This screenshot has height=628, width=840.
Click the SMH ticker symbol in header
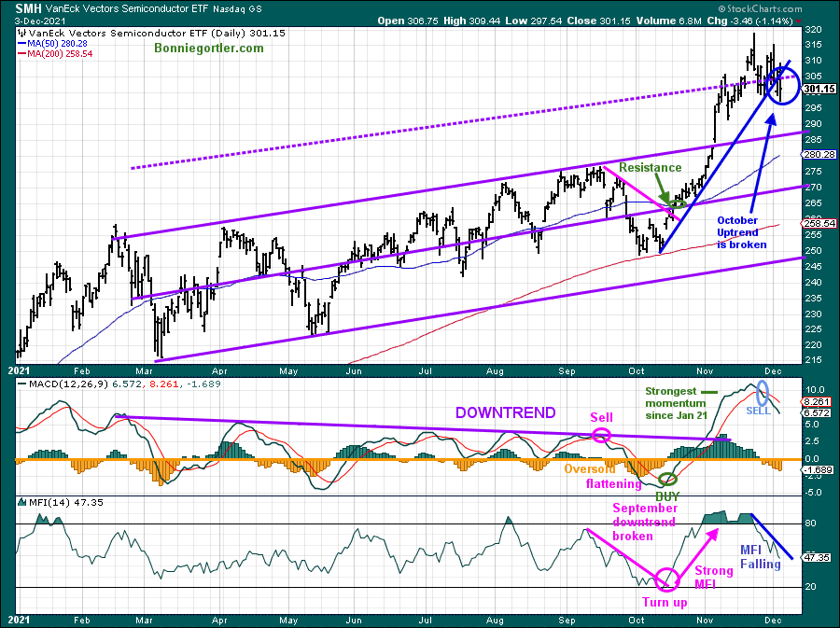click(29, 8)
